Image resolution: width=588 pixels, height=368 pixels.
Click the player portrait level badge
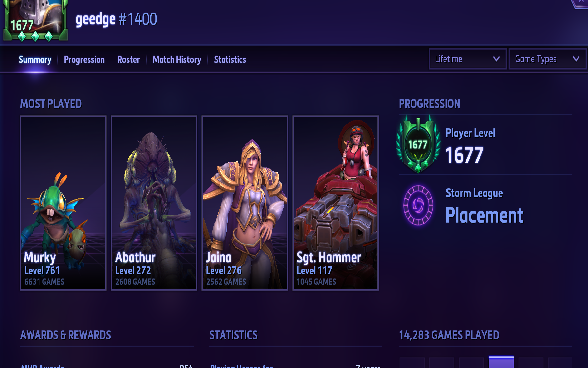click(35, 21)
